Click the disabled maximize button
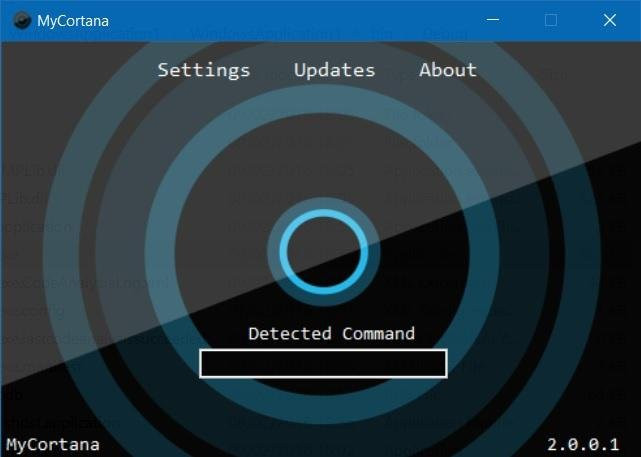This screenshot has width=641, height=457. pyautogui.click(x=551, y=20)
